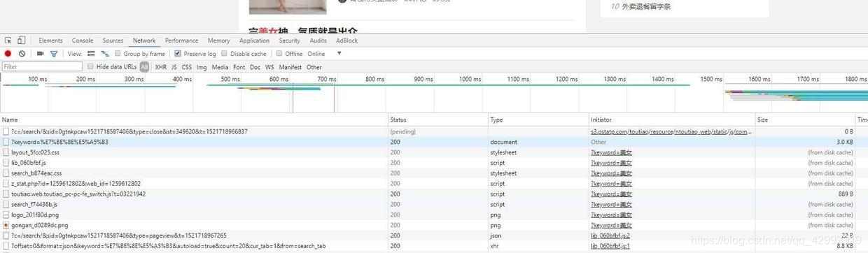This screenshot has height=253, width=868.
Task: Click image icon of gongan_d0289dc.png row
Action: [x=6, y=226]
